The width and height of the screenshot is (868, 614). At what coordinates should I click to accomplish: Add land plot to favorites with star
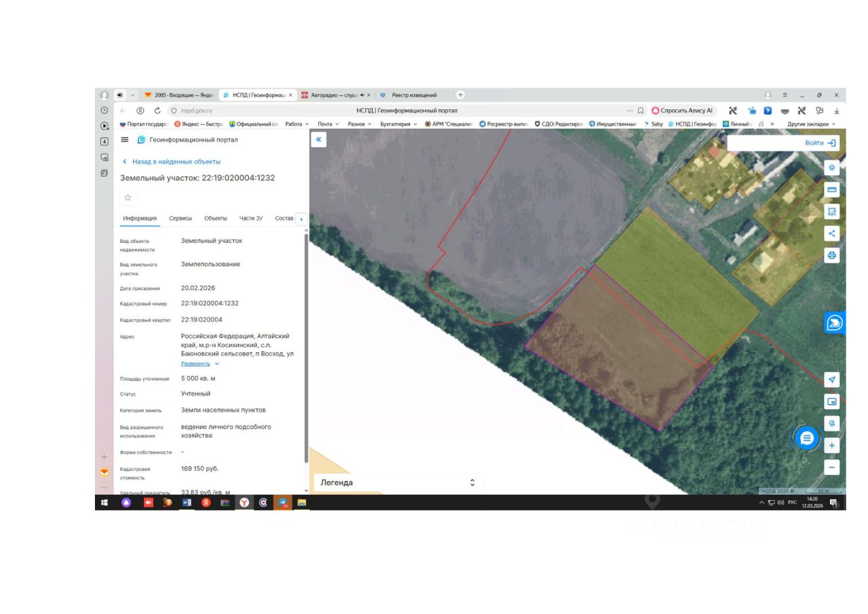[x=127, y=197]
